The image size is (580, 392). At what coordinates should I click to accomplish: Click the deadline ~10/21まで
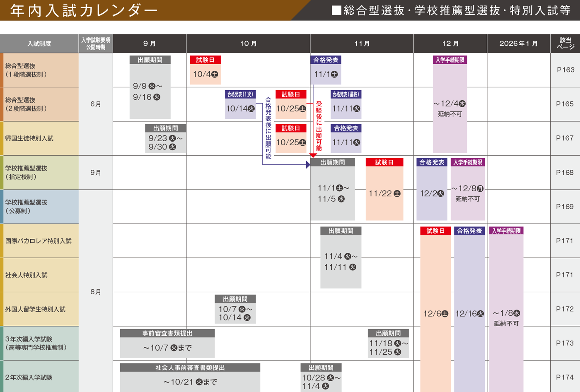pos(190,382)
